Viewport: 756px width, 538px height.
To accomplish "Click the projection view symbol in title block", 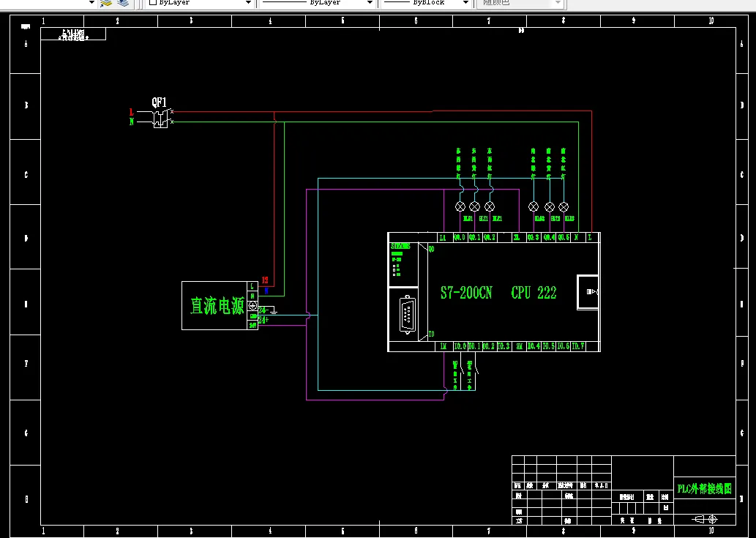I will coord(704,520).
